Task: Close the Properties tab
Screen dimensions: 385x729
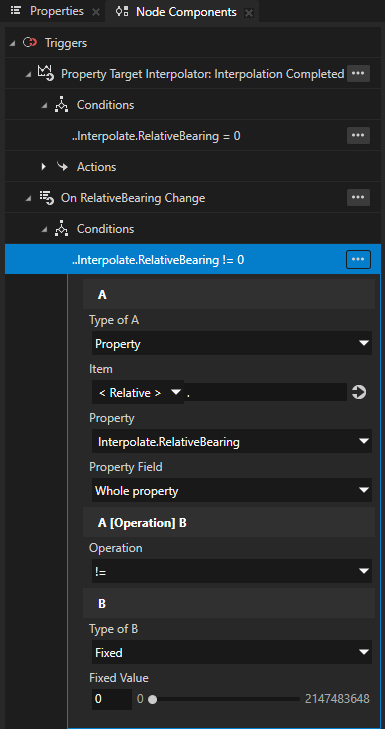Action: click(96, 12)
